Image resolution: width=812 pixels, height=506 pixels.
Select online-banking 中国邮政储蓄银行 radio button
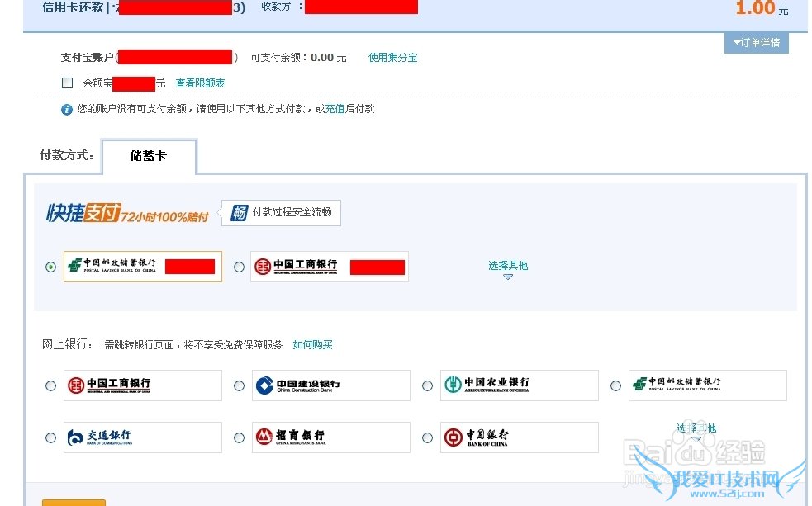pos(615,385)
